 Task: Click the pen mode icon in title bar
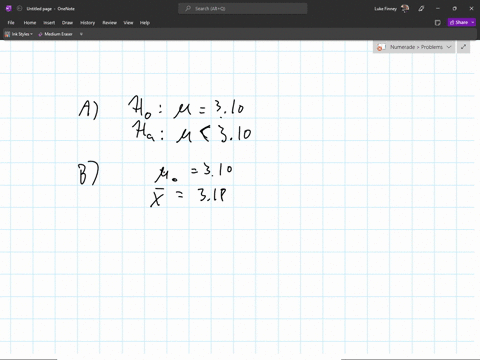[x=421, y=9]
